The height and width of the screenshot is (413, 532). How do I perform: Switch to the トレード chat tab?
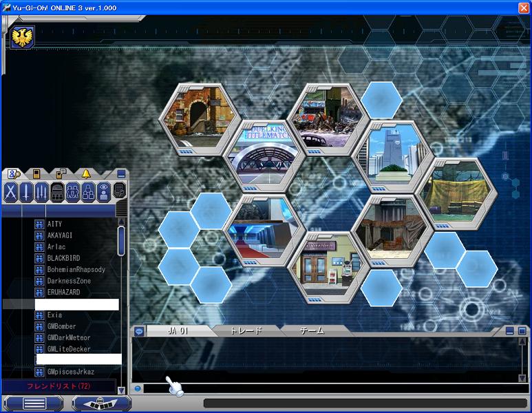(x=246, y=331)
